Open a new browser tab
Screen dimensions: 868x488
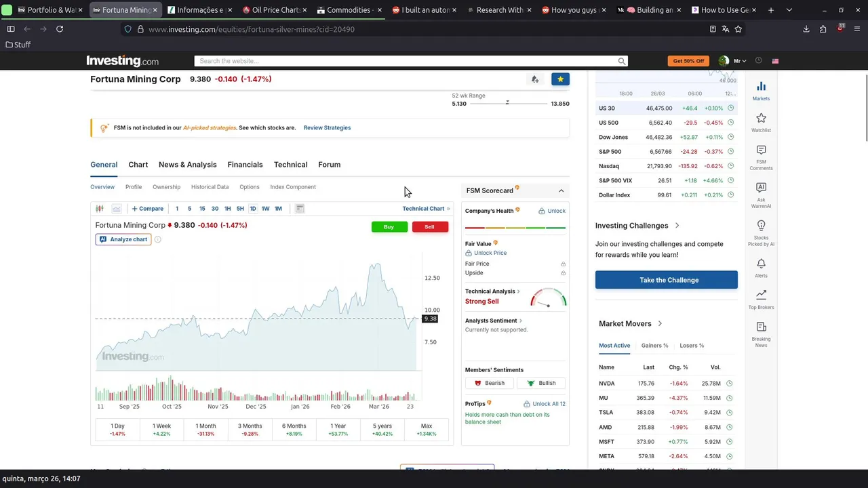tap(771, 10)
